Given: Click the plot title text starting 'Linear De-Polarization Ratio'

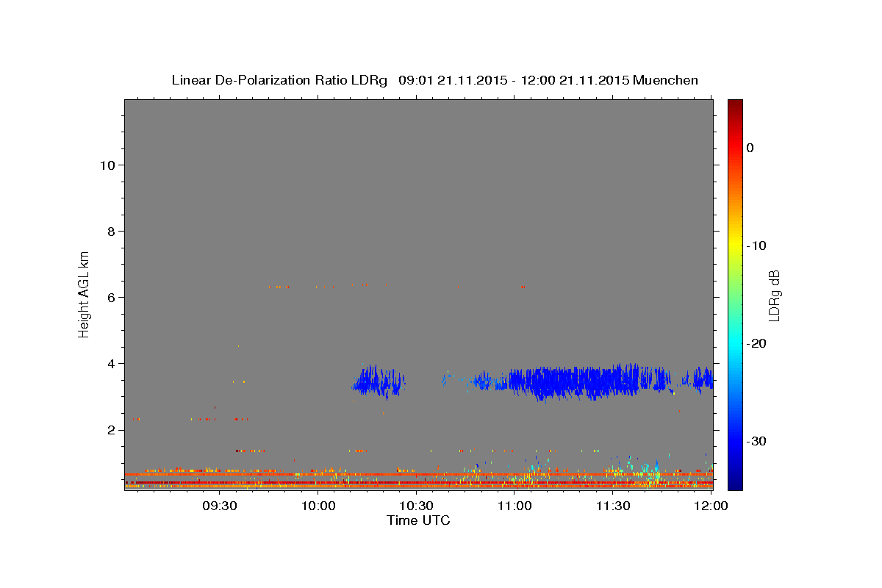Looking at the screenshot, I should 434,80.
